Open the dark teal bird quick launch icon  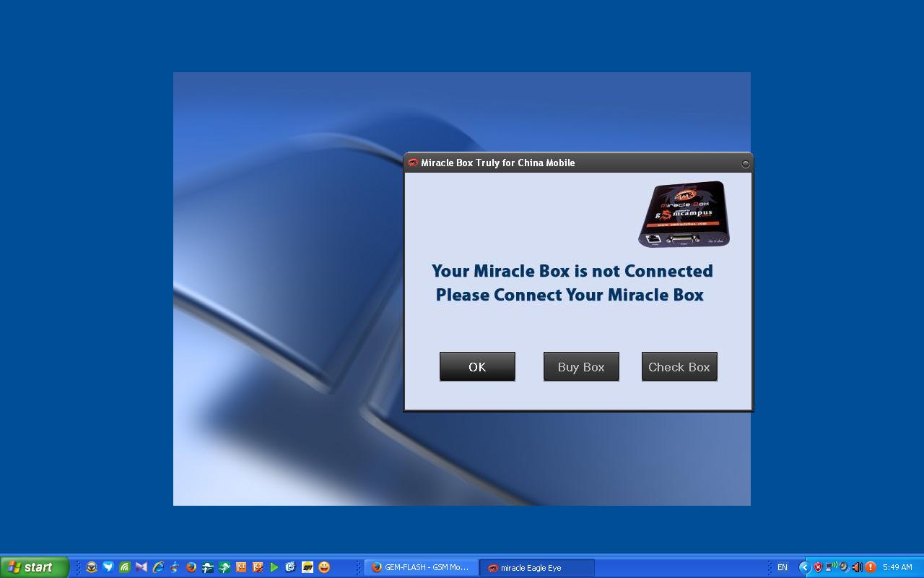208,567
